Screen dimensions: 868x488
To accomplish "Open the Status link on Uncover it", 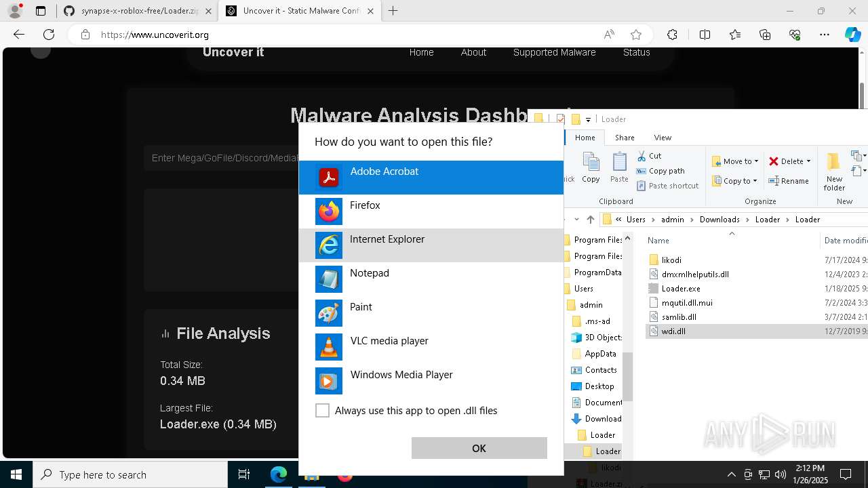I will tap(636, 52).
